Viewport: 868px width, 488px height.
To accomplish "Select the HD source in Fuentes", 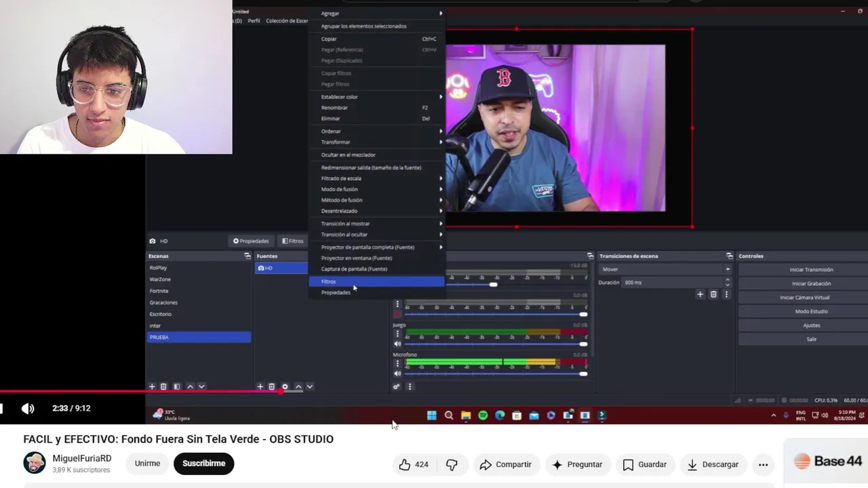I will click(x=282, y=268).
